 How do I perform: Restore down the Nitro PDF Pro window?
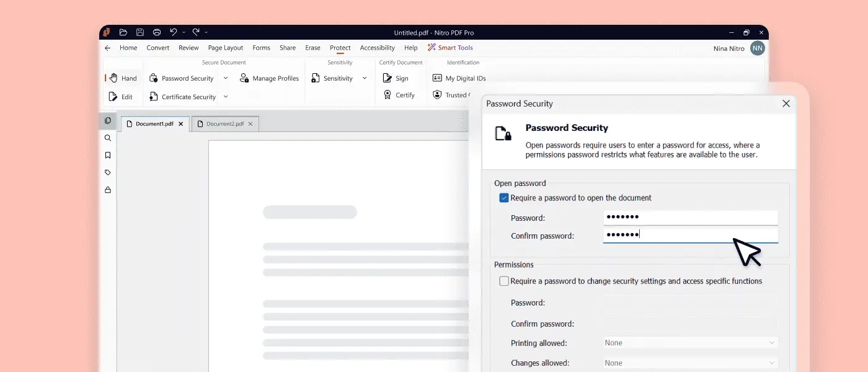[746, 32]
